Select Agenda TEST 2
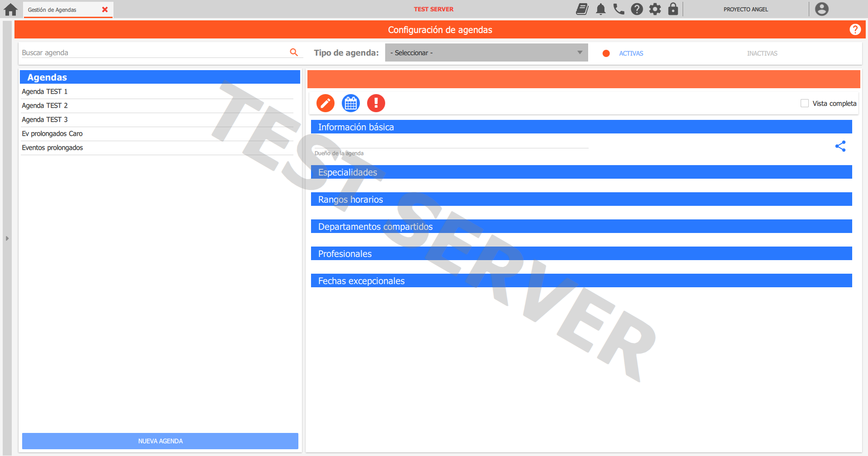 [157, 105]
